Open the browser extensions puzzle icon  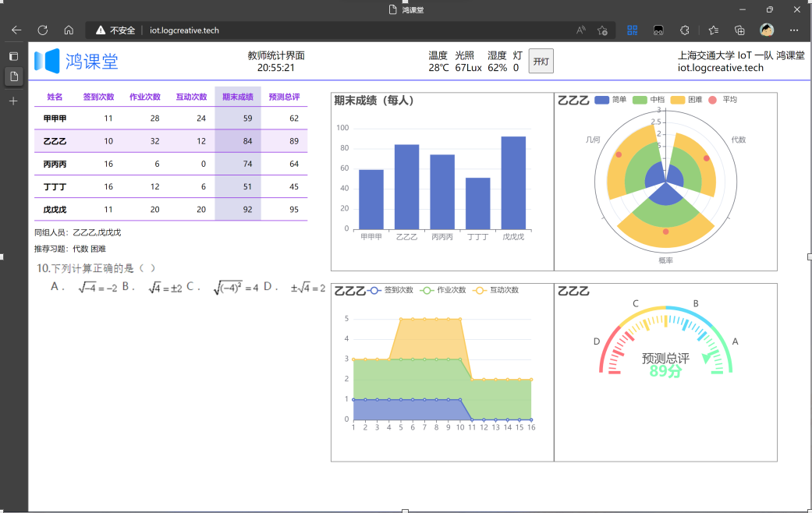[685, 30]
